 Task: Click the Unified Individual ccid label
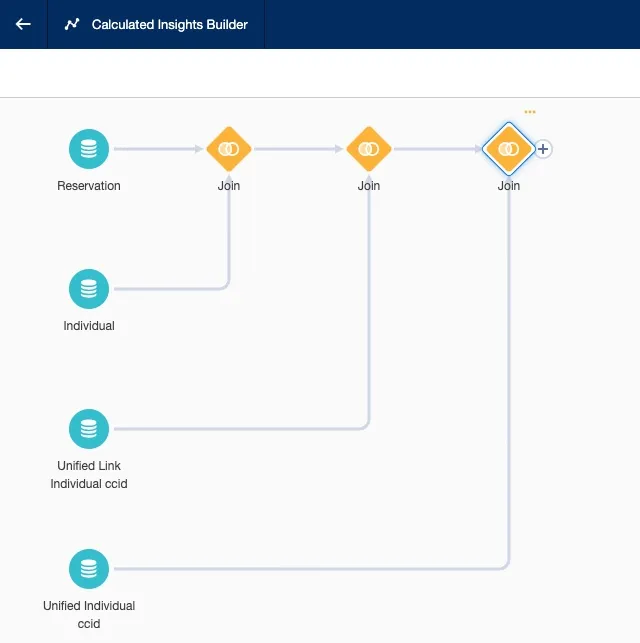[89, 615]
